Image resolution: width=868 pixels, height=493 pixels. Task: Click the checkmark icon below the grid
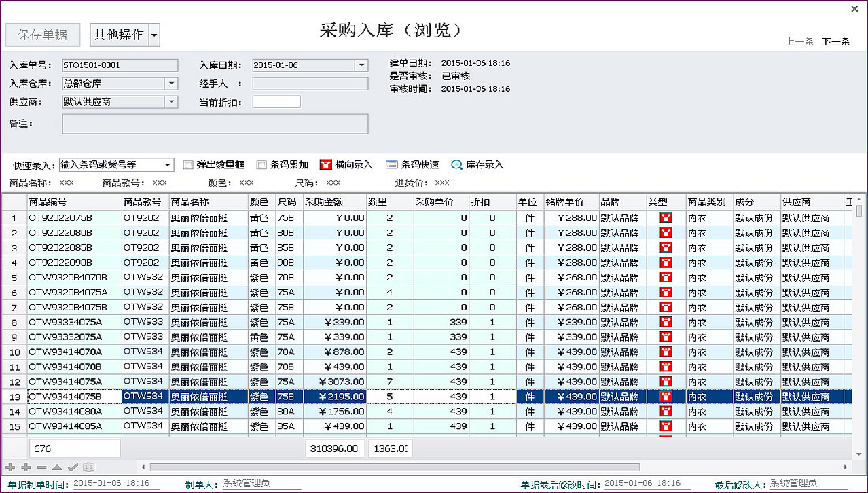[x=73, y=467]
